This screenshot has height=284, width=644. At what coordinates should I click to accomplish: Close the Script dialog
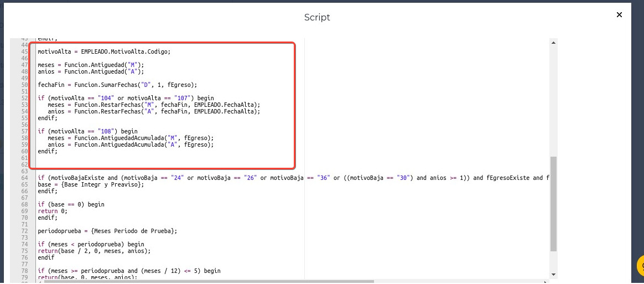(x=619, y=15)
